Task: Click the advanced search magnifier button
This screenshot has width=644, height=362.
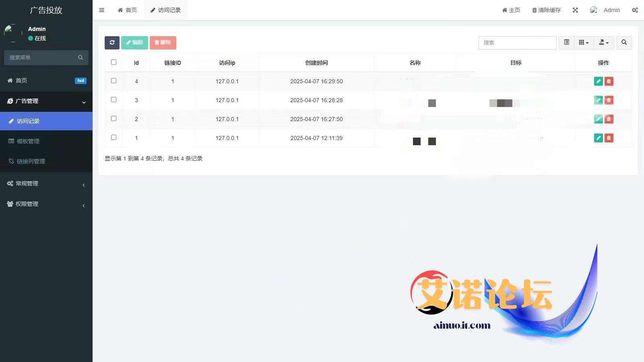Action: pos(624,43)
